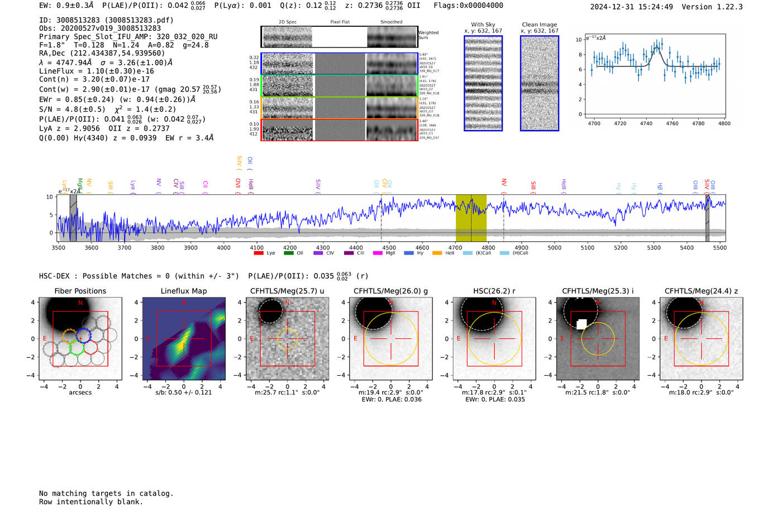Image resolution: width=782 pixels, height=532 pixels.
Task: Click the Lyα red legend swatch
Action: (x=258, y=253)
